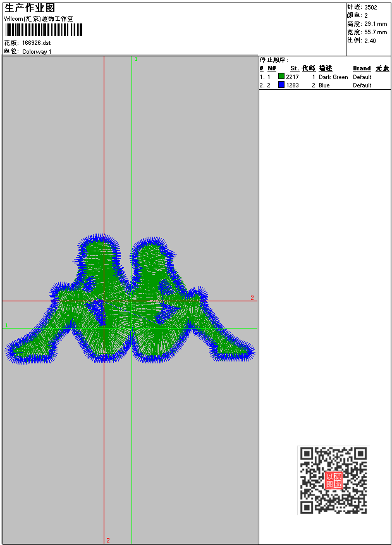Click the '停止顺序' section label
Image resolution: width=392 pixels, height=545 pixels.
(274, 60)
